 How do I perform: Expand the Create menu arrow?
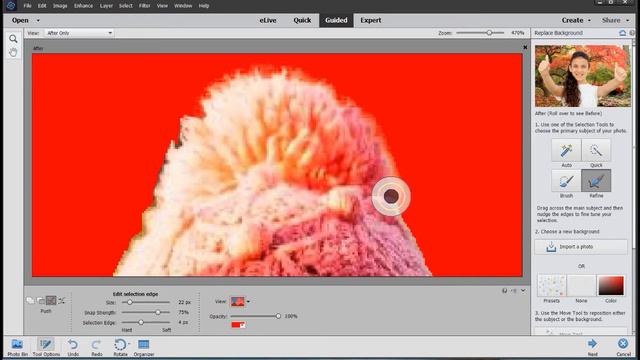(589, 20)
